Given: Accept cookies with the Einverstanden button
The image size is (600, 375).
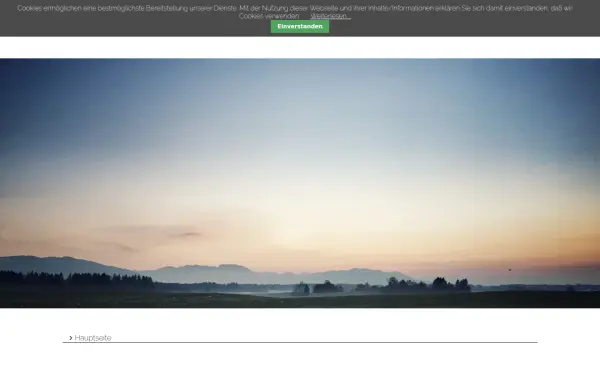Looking at the screenshot, I should [x=300, y=26].
